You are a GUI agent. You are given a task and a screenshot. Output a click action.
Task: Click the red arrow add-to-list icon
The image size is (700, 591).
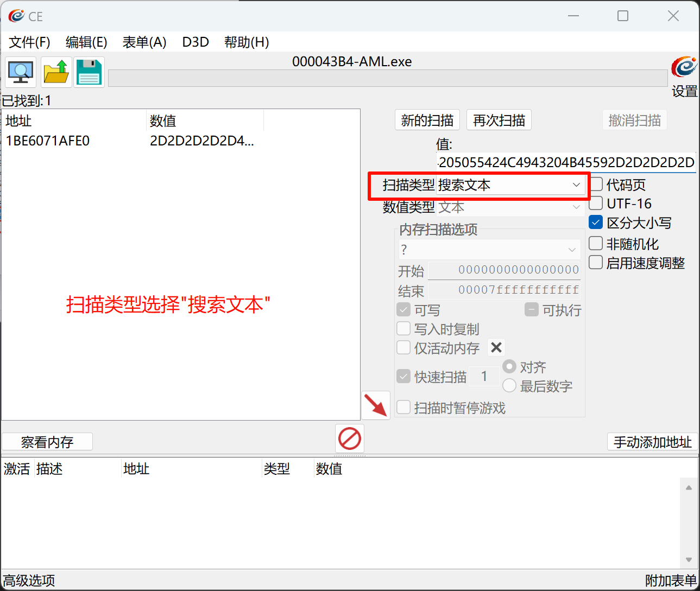[375, 405]
